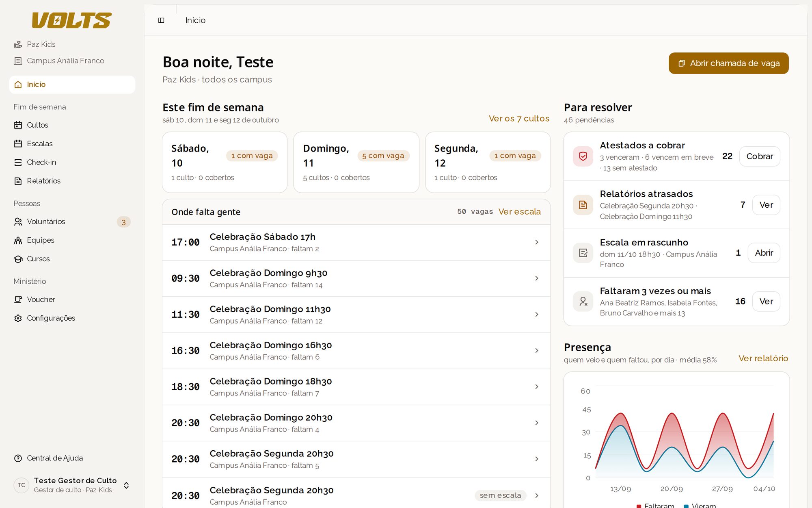The image size is (812, 508).
Task: Go to Escalas in the sidebar
Action: (72, 144)
